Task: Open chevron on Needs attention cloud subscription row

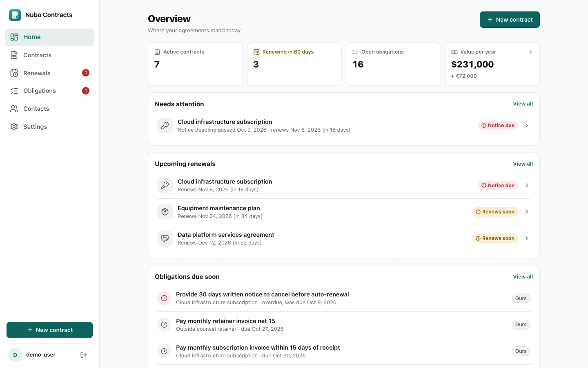Action: pos(527,126)
